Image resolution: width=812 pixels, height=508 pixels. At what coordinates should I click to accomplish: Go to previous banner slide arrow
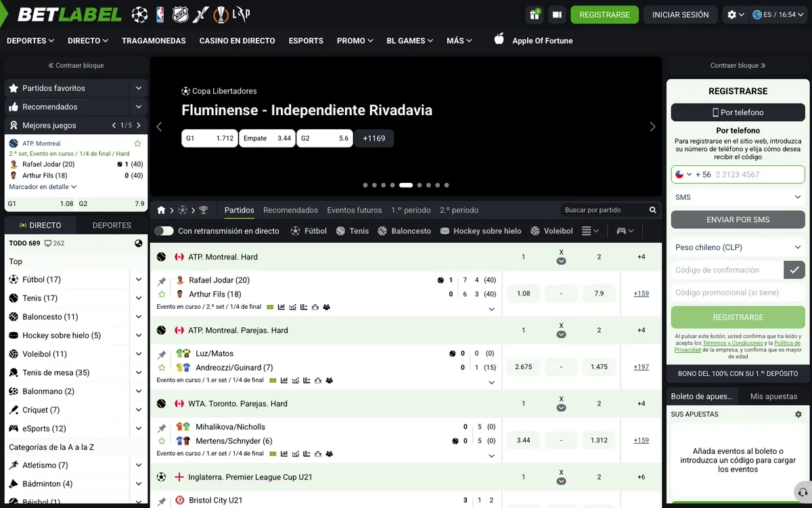coord(160,127)
